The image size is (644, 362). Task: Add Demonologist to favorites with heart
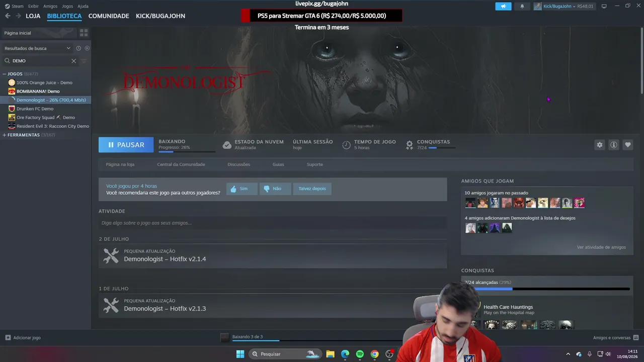coord(628,145)
